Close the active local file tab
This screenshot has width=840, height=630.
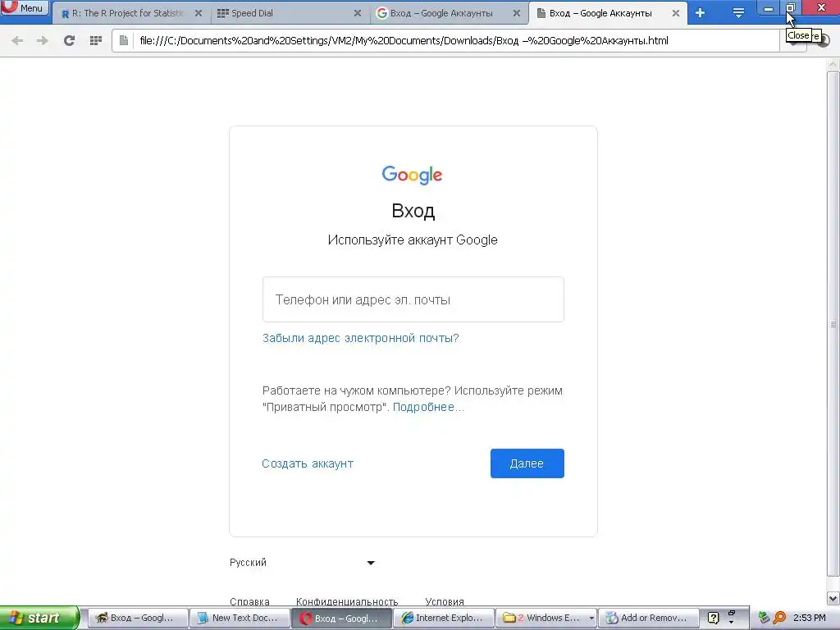pos(676,13)
